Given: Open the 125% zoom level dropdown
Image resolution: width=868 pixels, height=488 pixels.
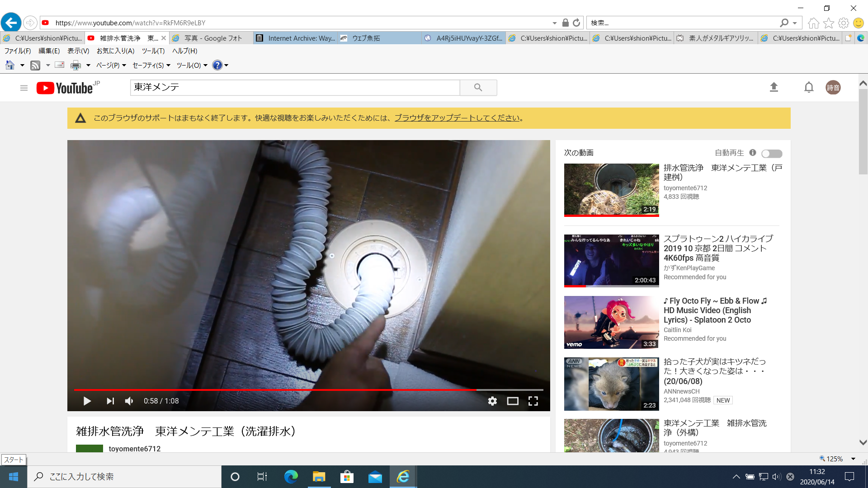Looking at the screenshot, I should pos(853,459).
